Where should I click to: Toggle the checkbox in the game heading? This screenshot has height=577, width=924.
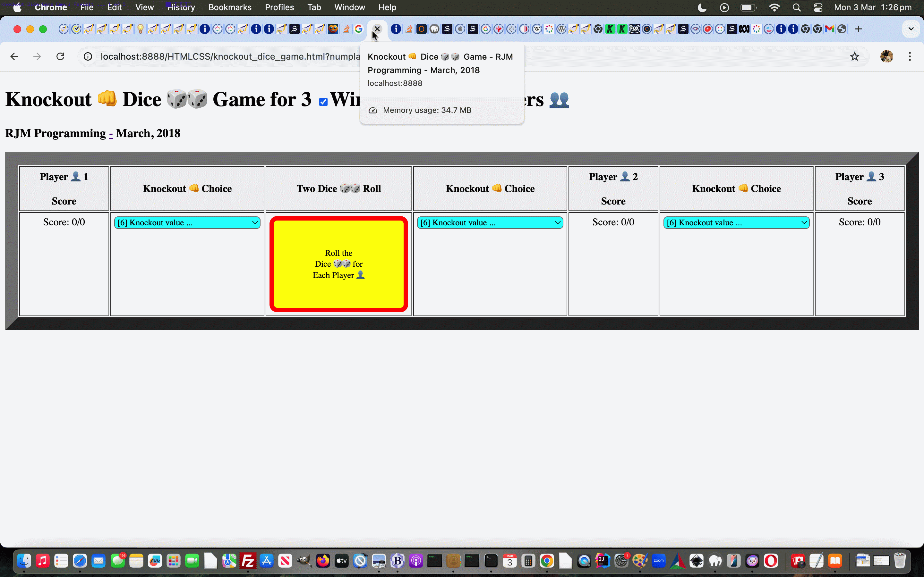tap(323, 102)
